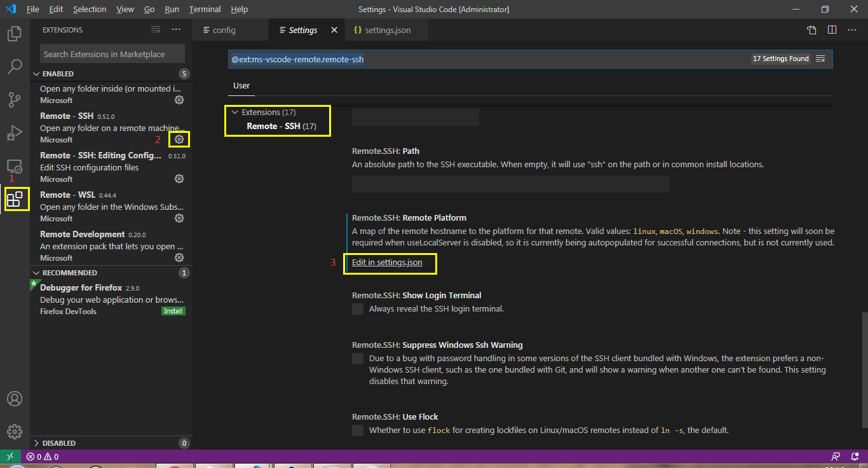Enable Always reveal the SSH login terminal
This screenshot has height=468, width=868.
(x=358, y=308)
